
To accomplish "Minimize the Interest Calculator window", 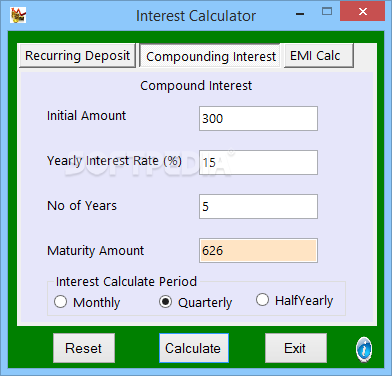I will click(x=300, y=14).
